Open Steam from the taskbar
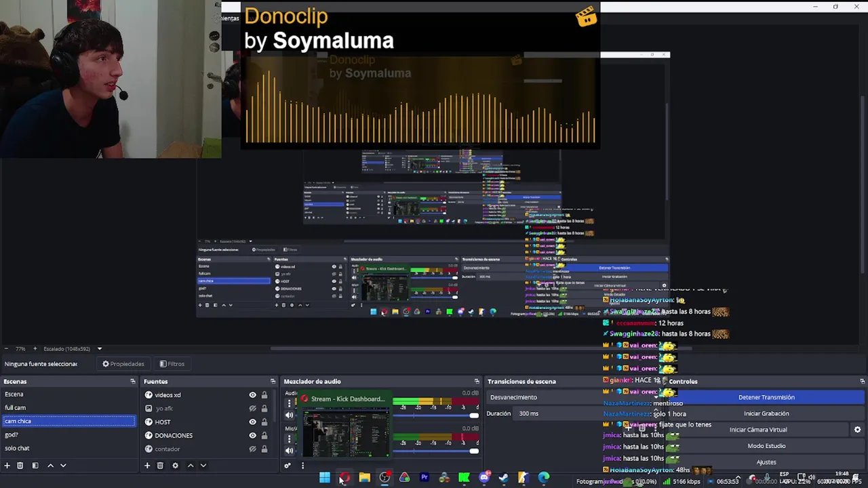The image size is (868, 488). 504,478
